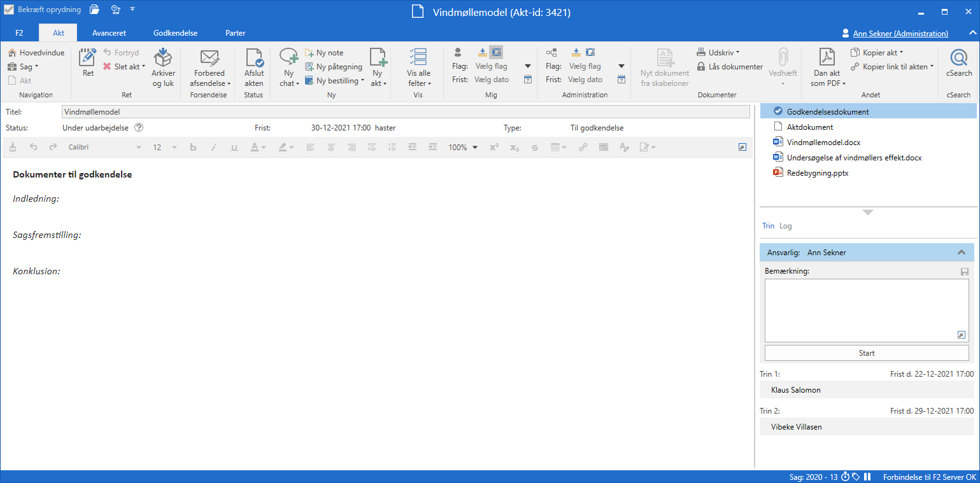Toggle italic formatting

[x=214, y=147]
